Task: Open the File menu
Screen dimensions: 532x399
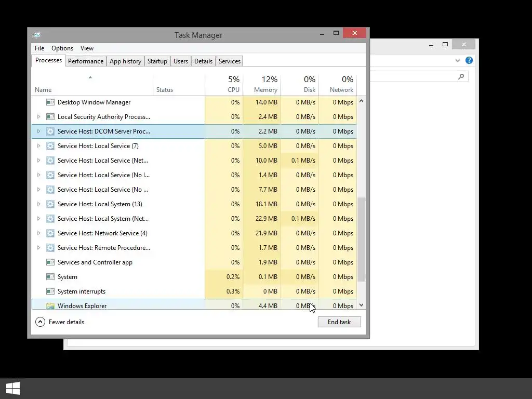Action: tap(39, 48)
